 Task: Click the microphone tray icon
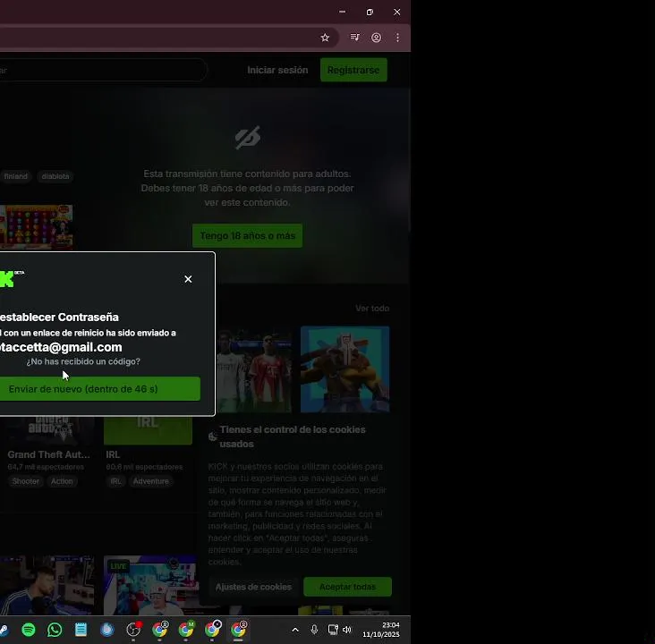pyautogui.click(x=314, y=630)
